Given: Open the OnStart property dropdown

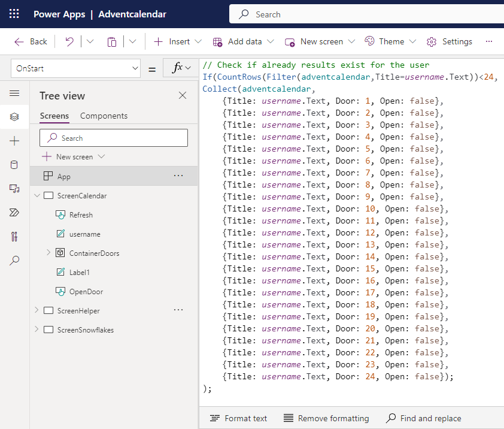Looking at the screenshot, I should tap(75, 68).
